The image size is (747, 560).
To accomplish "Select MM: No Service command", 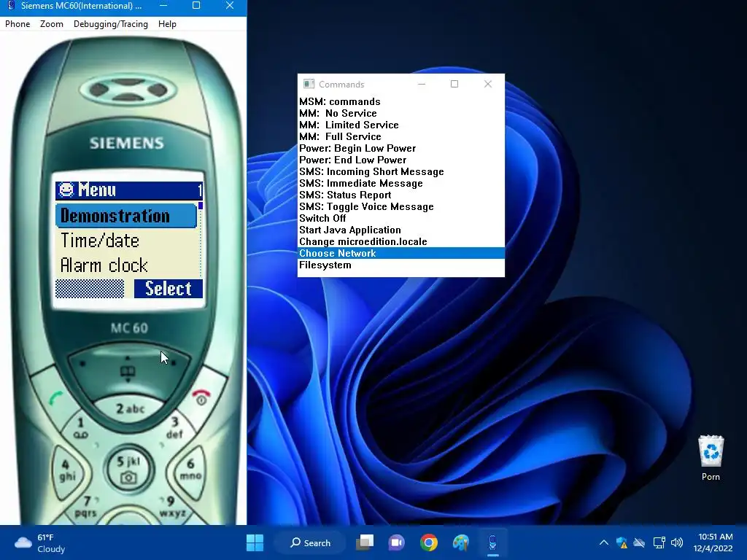I will (401, 113).
